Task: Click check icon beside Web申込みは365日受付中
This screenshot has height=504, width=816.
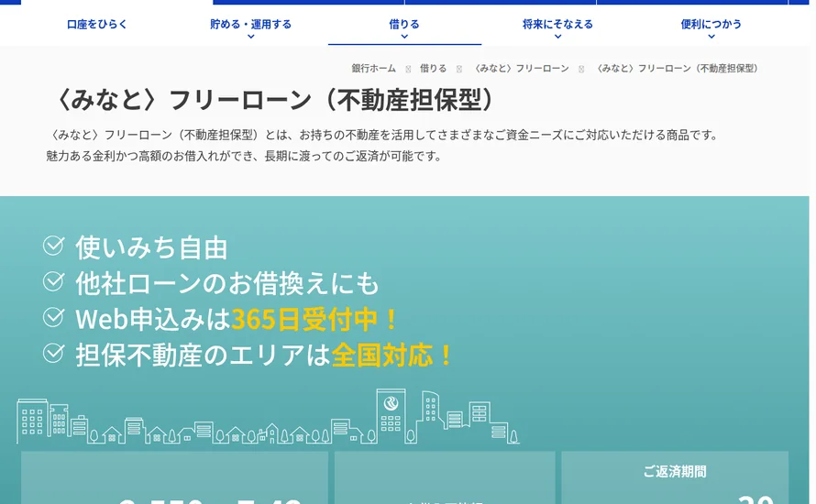Action: tap(53, 317)
